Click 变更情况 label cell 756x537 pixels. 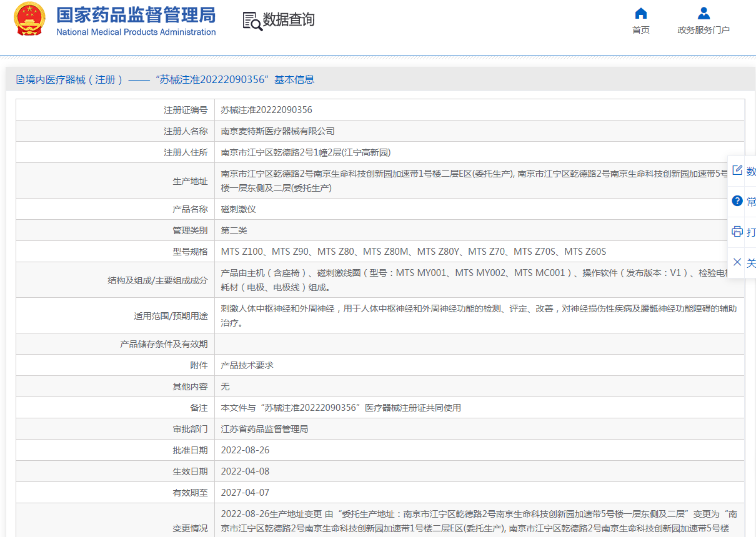(116, 521)
